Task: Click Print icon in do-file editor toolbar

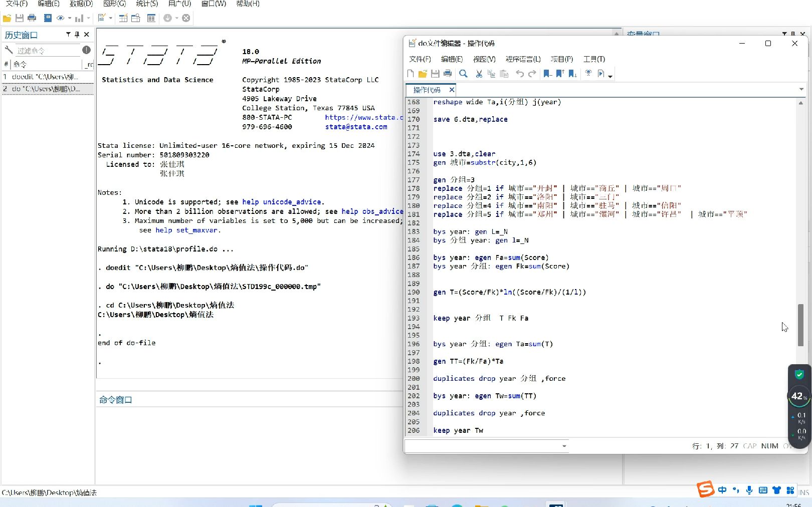Action: [x=448, y=74]
